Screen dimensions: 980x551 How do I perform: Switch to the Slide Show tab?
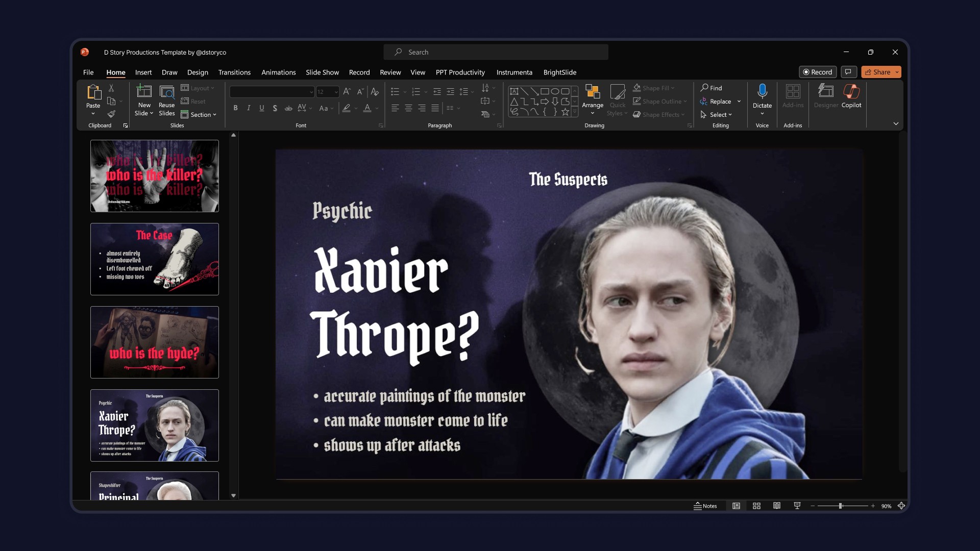pyautogui.click(x=322, y=72)
